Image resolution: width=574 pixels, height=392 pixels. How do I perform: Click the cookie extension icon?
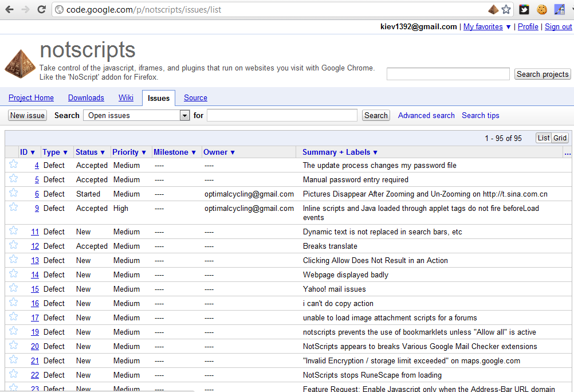541,9
